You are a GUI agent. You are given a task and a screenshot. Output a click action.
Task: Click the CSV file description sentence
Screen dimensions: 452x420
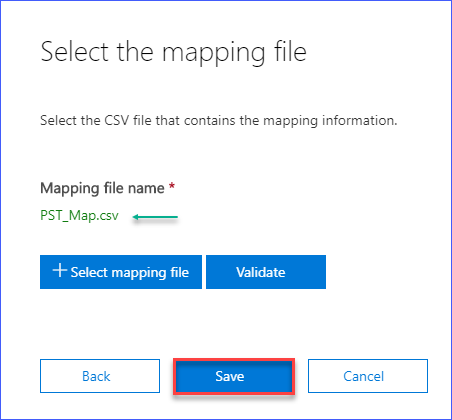219,121
